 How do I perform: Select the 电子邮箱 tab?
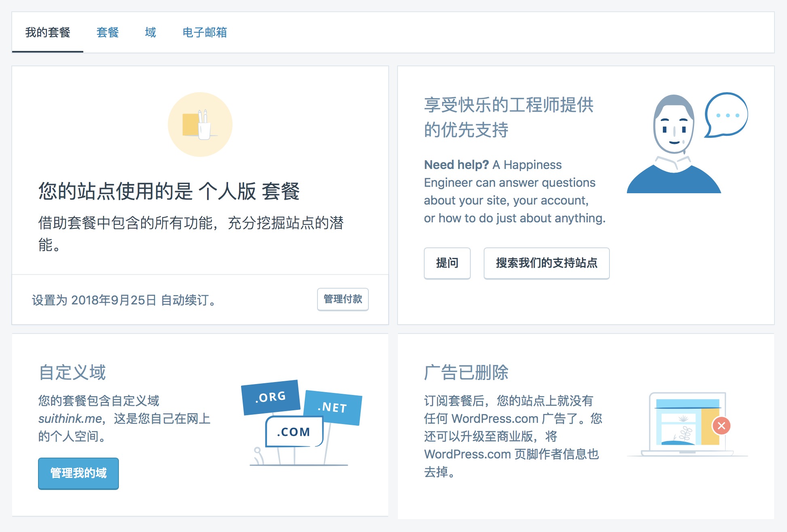[205, 32]
